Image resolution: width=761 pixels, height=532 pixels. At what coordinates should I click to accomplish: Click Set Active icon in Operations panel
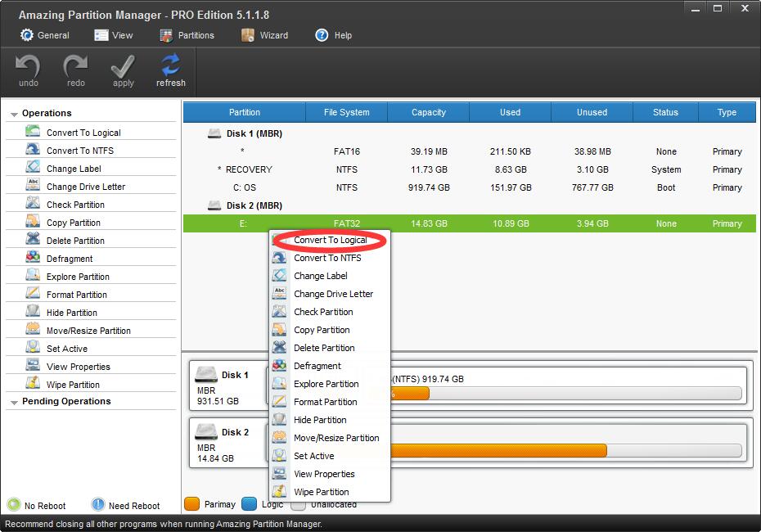[33, 346]
